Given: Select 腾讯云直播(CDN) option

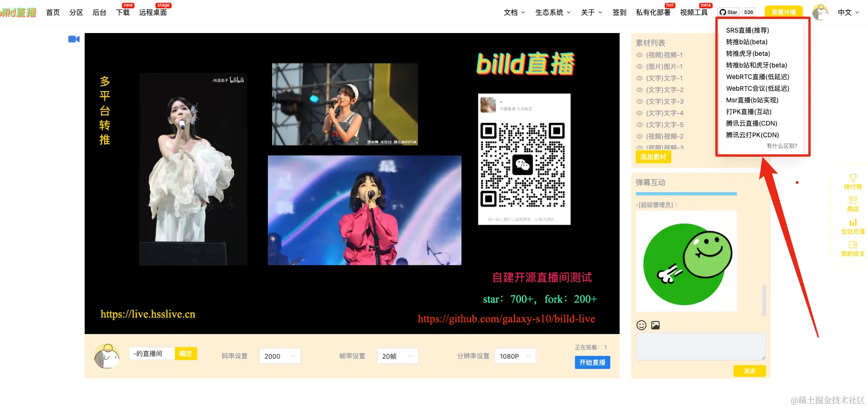Looking at the screenshot, I should pos(752,123).
